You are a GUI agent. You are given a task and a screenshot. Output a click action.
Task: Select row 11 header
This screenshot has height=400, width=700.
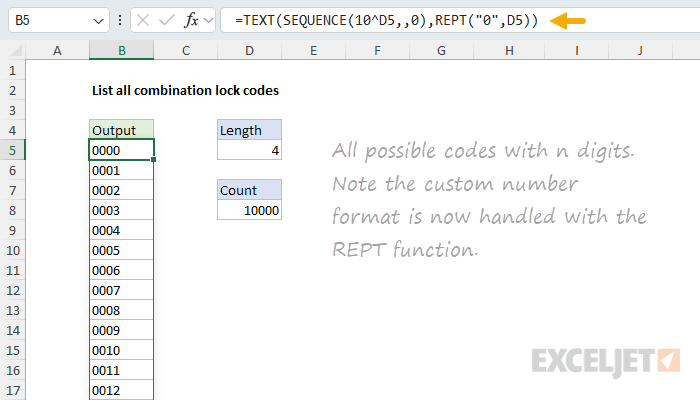(12, 271)
